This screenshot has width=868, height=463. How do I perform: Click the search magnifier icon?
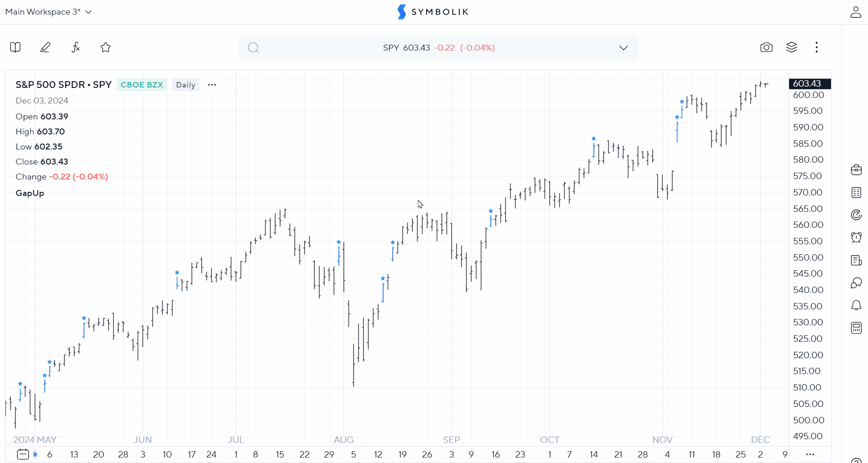tap(254, 48)
